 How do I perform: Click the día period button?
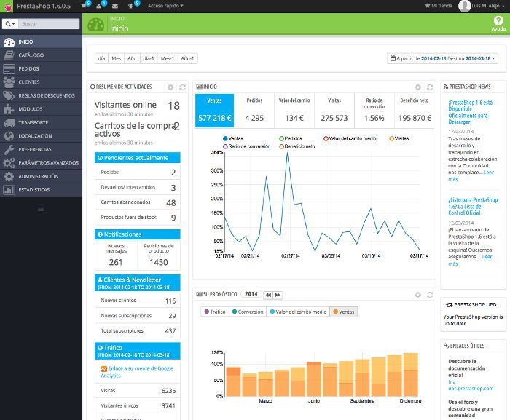[x=101, y=58]
